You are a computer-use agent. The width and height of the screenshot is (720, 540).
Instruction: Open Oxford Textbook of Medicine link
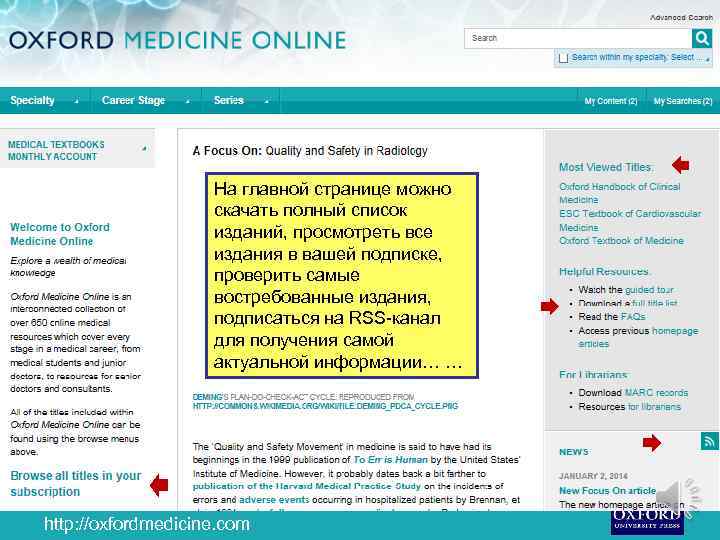coord(621,241)
